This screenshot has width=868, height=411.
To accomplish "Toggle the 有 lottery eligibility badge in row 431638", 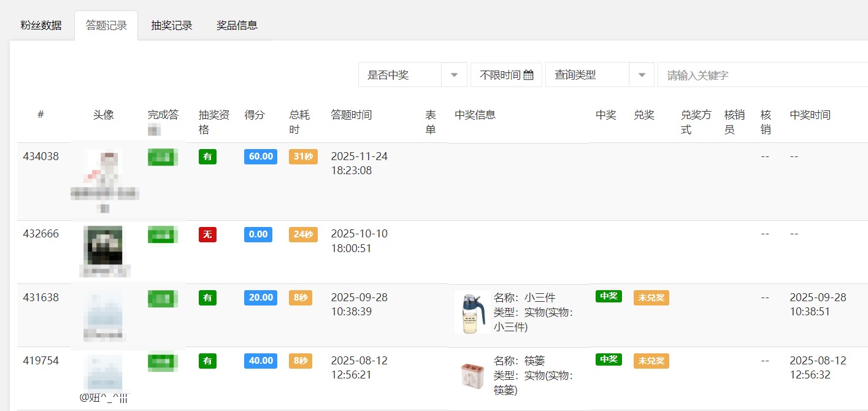I will (x=207, y=298).
